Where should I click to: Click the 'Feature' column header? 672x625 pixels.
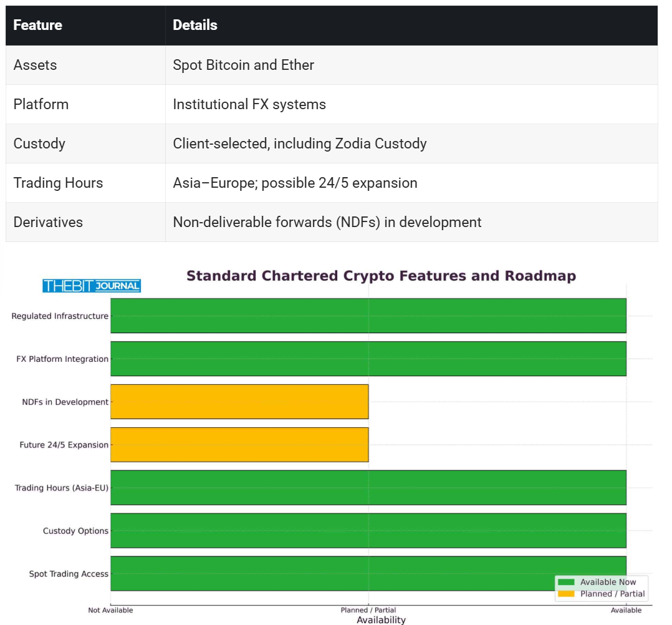[85, 26]
